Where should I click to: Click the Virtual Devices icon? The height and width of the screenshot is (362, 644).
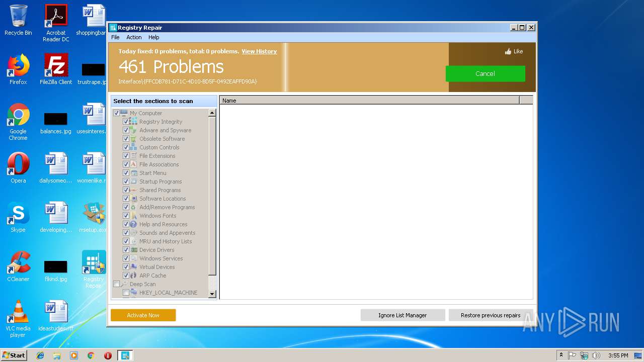[134, 267]
